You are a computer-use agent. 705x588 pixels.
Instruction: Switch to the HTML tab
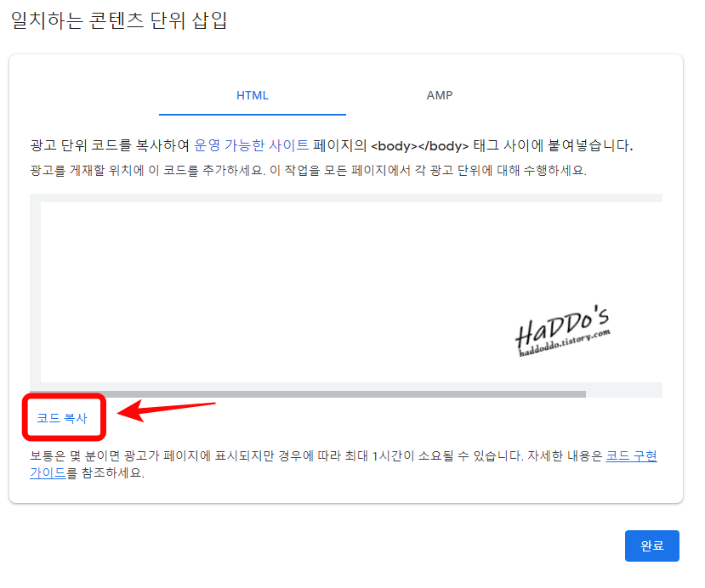click(x=253, y=96)
